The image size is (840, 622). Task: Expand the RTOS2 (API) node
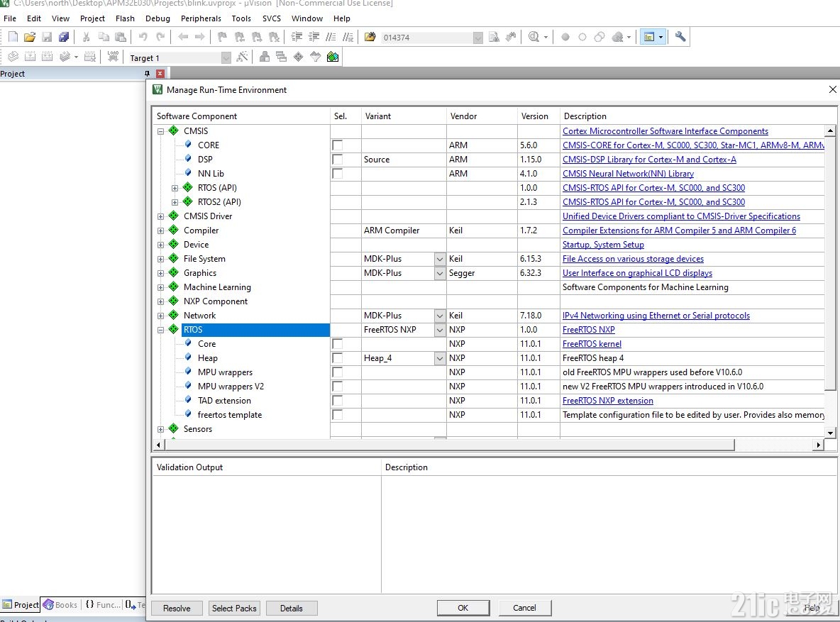175,203
